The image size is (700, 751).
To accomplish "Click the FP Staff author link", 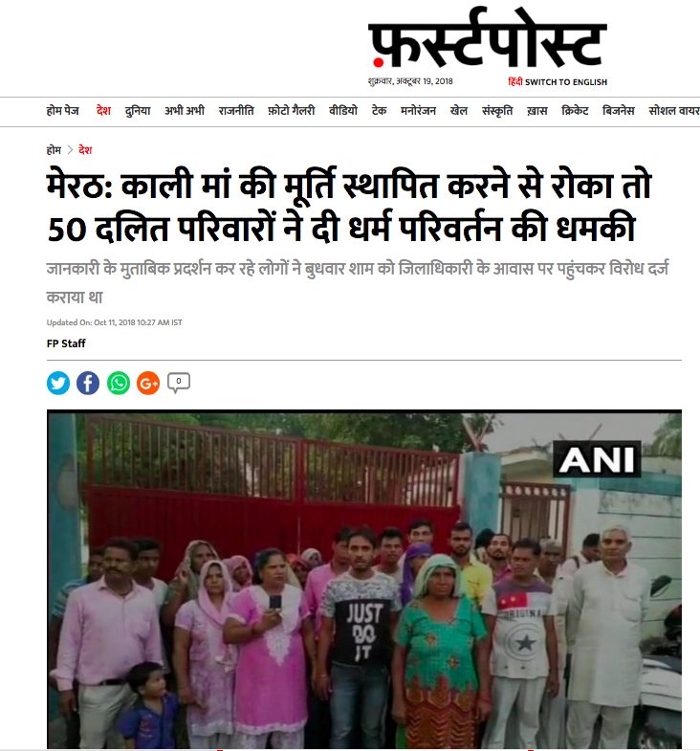I will [66, 343].
